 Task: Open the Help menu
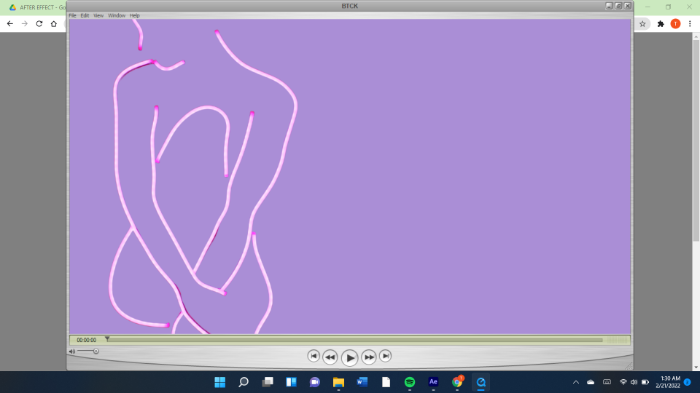tap(135, 16)
